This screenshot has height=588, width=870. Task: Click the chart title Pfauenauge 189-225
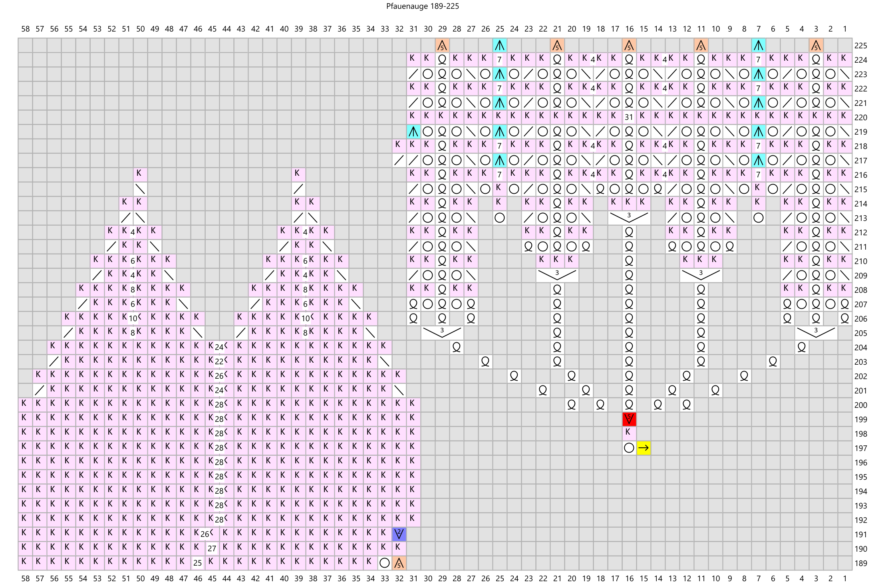(422, 6)
